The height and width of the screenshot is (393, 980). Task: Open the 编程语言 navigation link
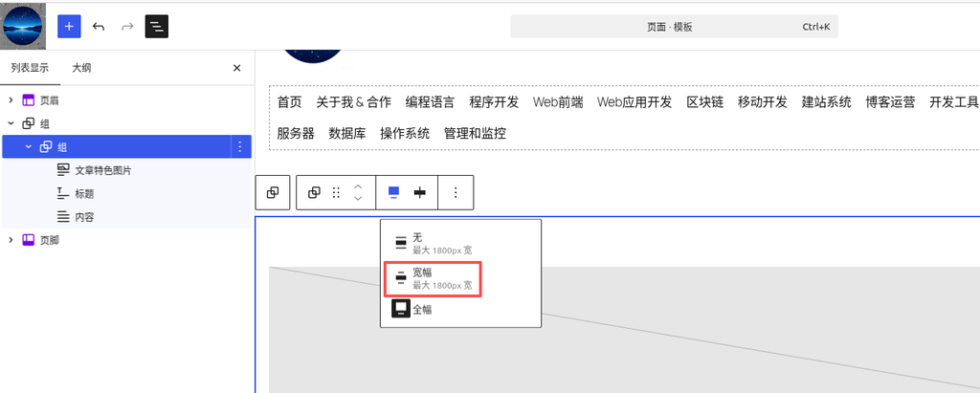[430, 102]
